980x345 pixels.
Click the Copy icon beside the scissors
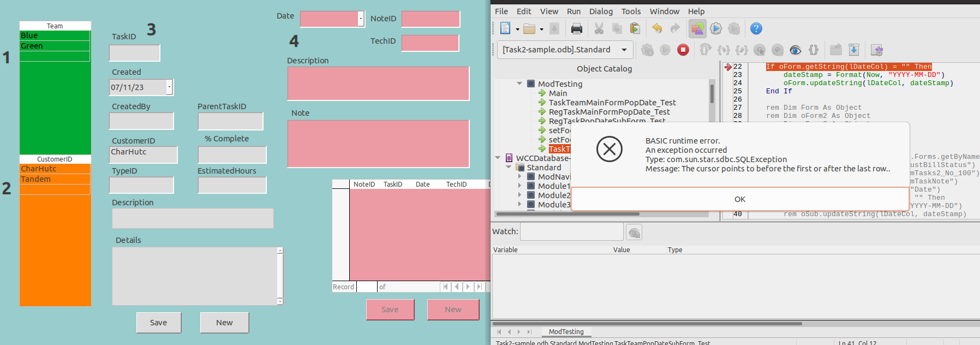tap(617, 28)
